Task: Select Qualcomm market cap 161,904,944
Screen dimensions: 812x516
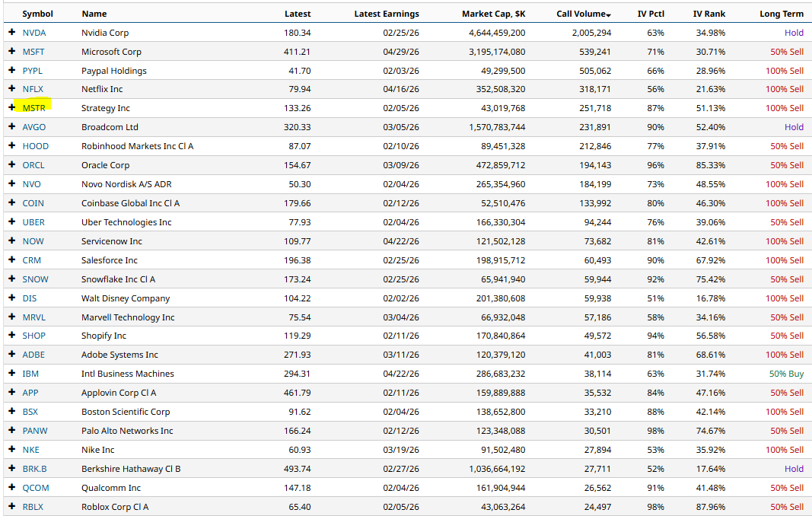Action: coord(501,488)
